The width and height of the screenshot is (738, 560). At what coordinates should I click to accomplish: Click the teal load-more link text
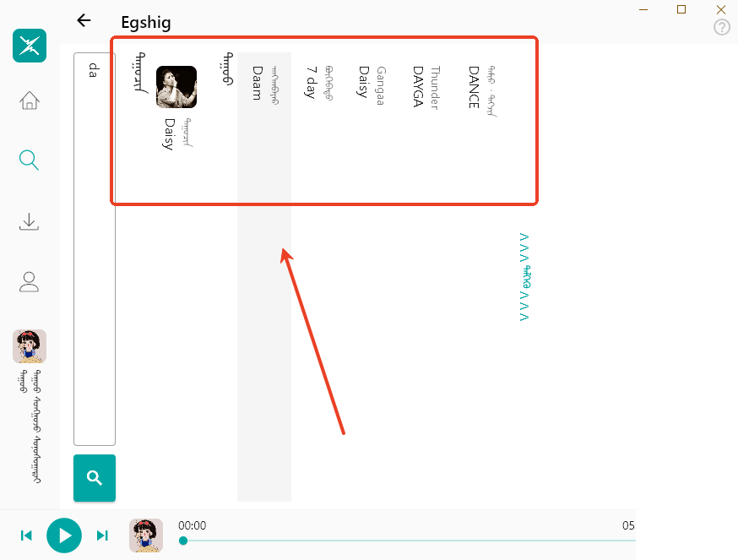coord(524,277)
